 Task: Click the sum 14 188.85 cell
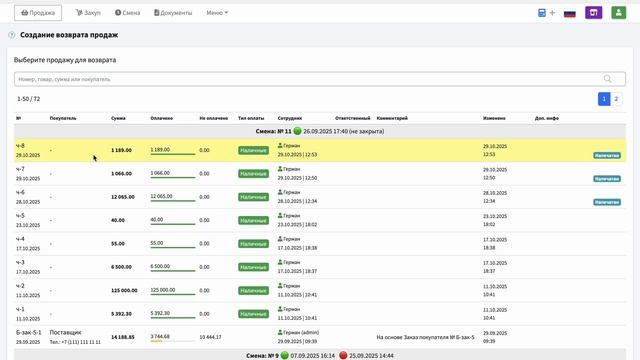[122, 337]
